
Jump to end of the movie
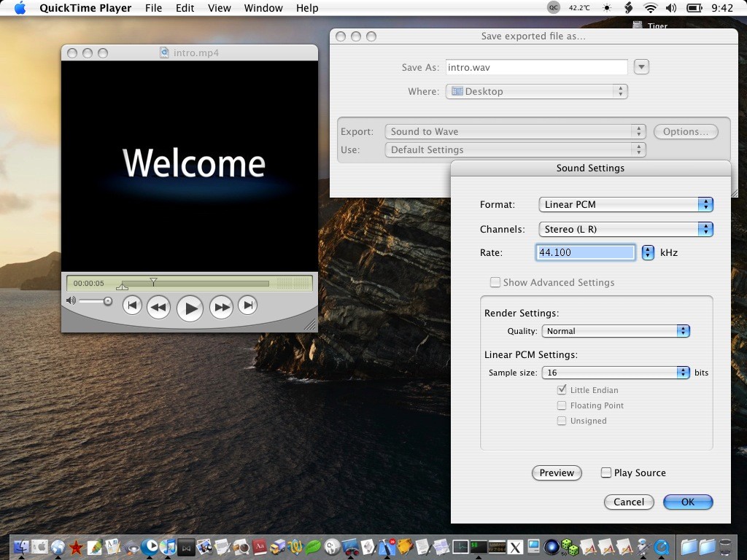pyautogui.click(x=248, y=306)
